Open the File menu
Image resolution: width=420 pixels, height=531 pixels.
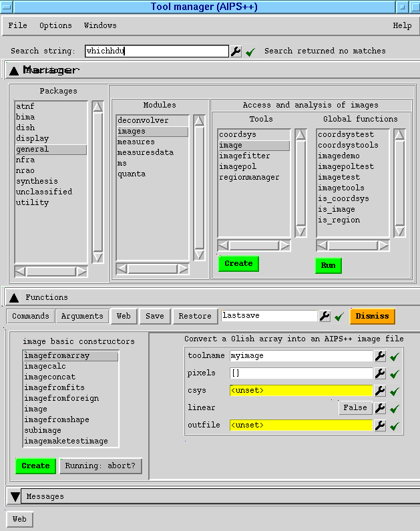pos(17,26)
